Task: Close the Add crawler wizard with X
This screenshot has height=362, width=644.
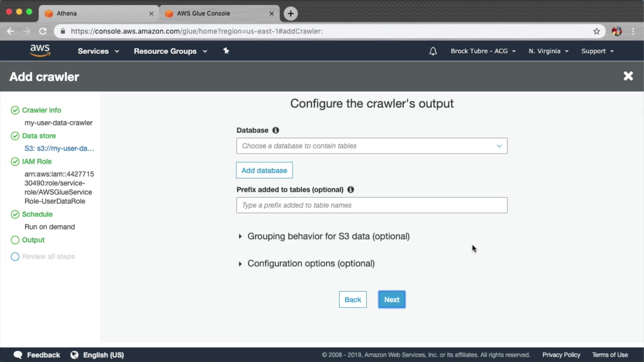Action: (628, 76)
